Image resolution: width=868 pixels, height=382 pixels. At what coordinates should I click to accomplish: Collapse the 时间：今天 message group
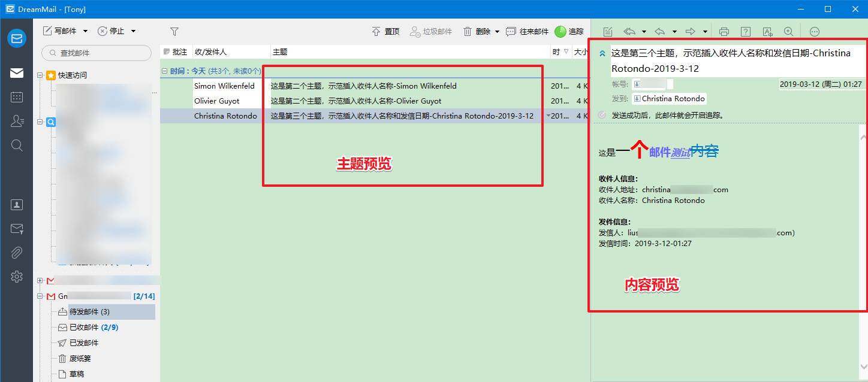click(x=164, y=71)
